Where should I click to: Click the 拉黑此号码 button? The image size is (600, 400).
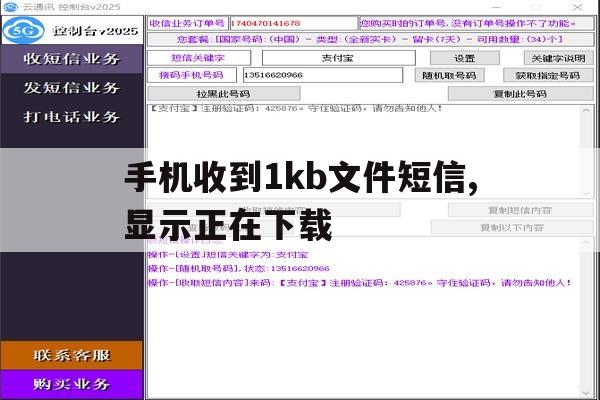coord(223,94)
